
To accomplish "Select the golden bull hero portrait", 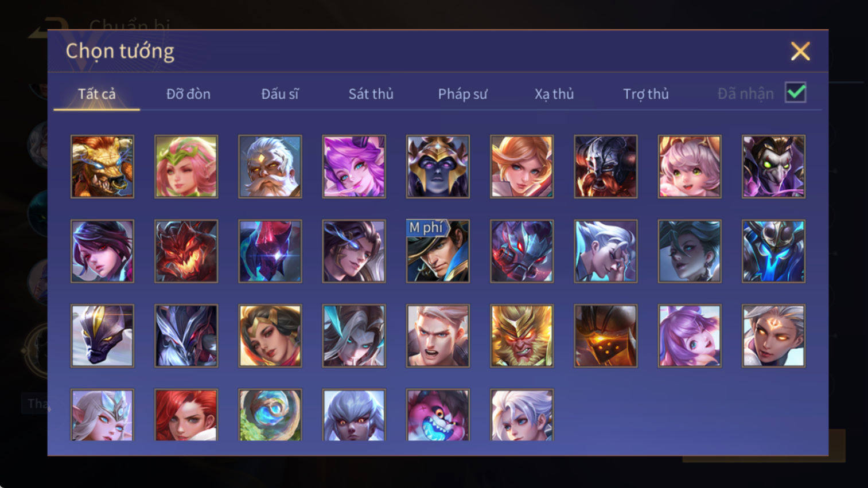I will click(102, 167).
